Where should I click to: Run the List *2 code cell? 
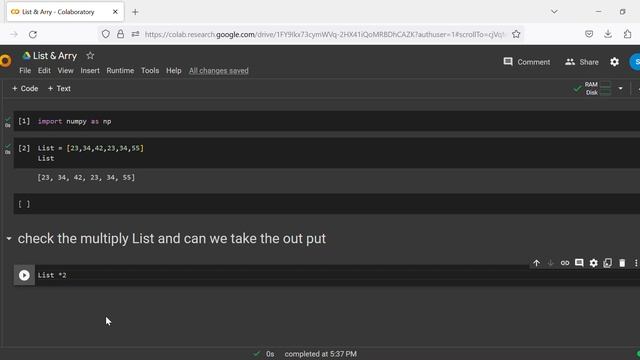pyautogui.click(x=24, y=275)
